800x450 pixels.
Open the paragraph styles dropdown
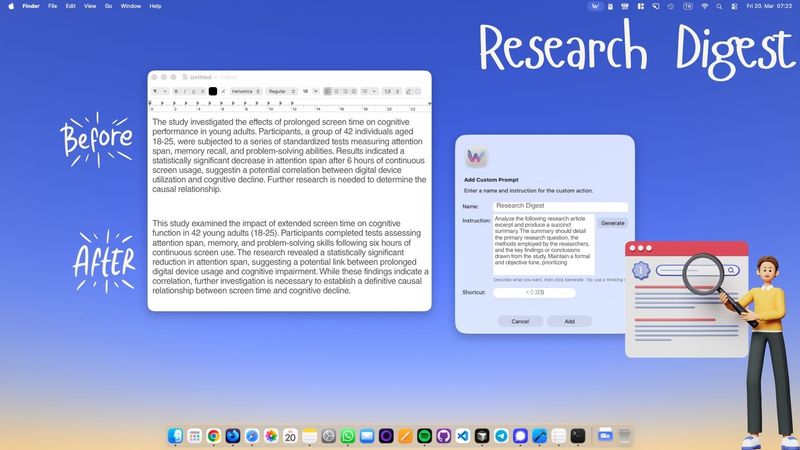point(160,91)
